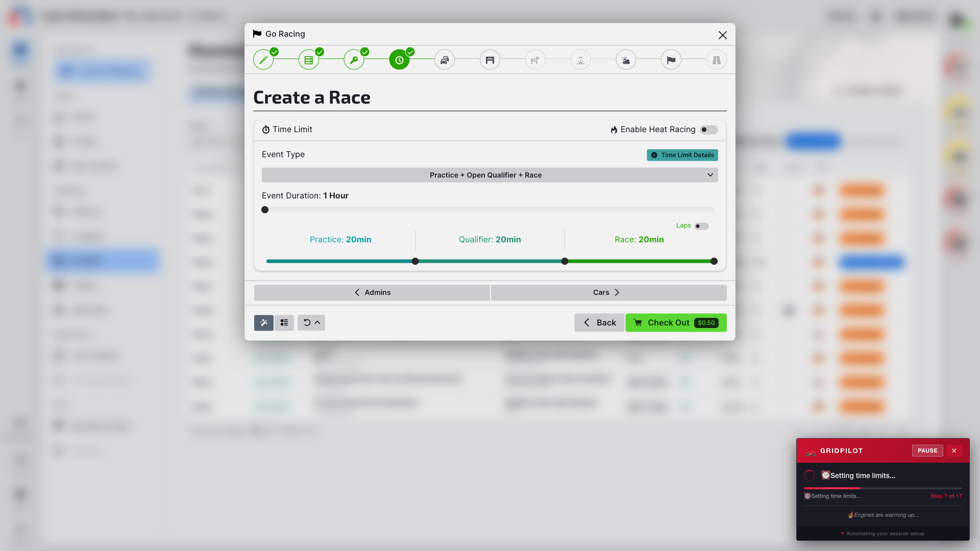Go to the pencil edit step

[263, 60]
